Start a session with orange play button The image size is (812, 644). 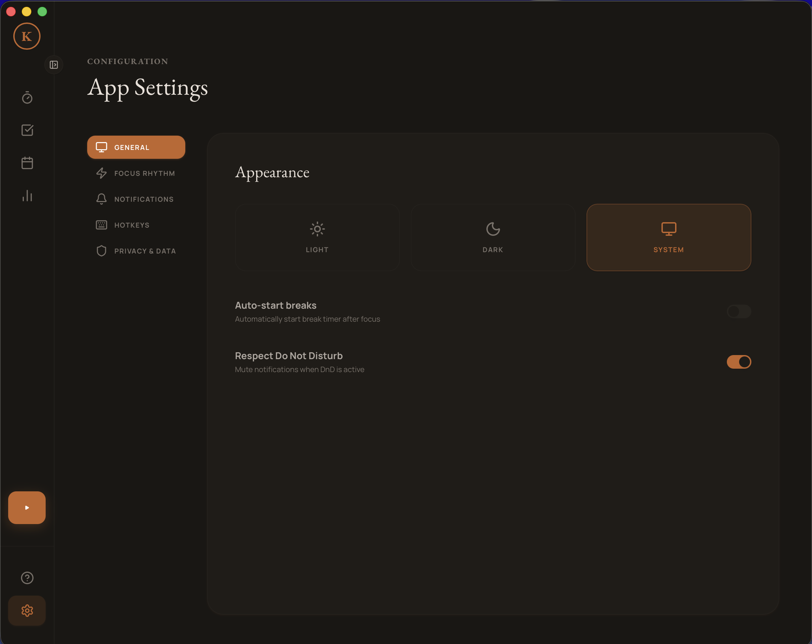27,507
